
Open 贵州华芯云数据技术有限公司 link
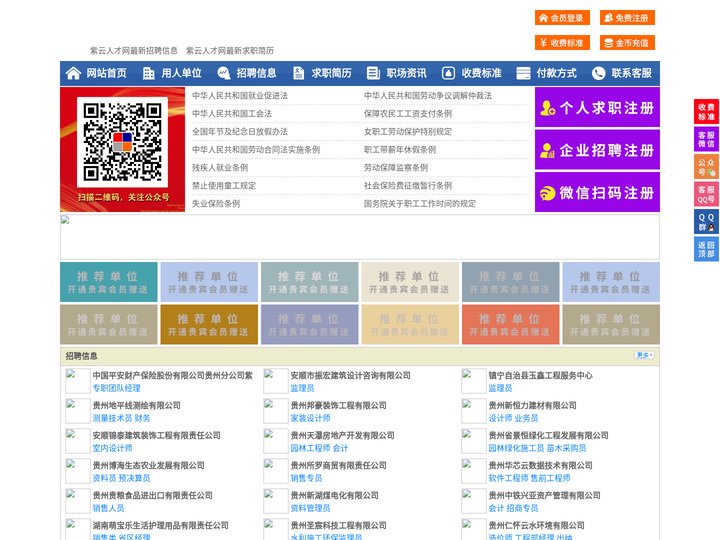pyautogui.click(x=540, y=465)
